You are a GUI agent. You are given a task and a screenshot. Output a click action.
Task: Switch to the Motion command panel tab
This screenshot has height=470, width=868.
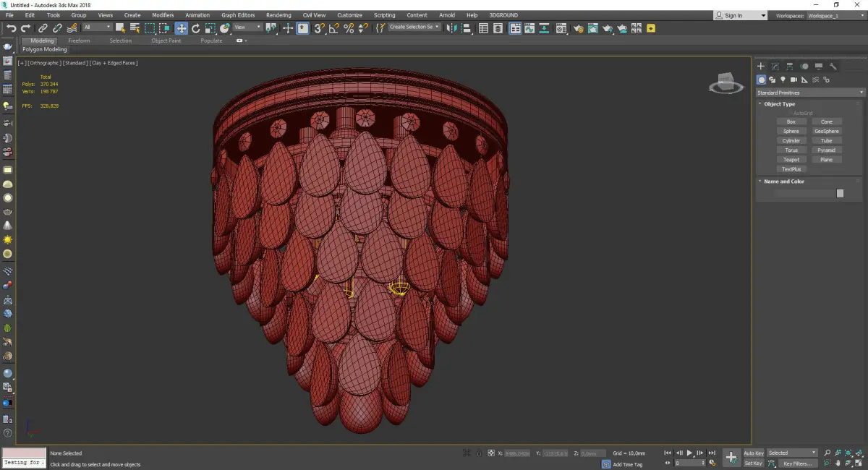(804, 66)
